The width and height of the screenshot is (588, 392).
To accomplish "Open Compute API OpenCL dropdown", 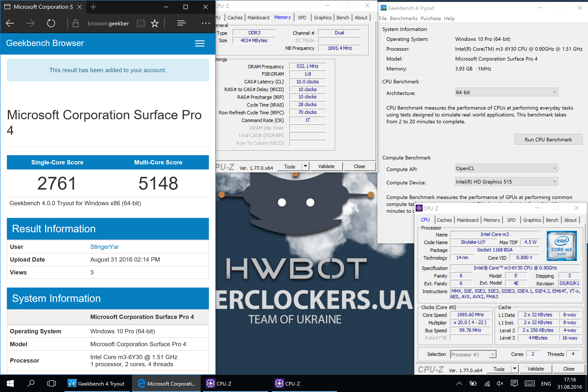I will click(x=506, y=168).
